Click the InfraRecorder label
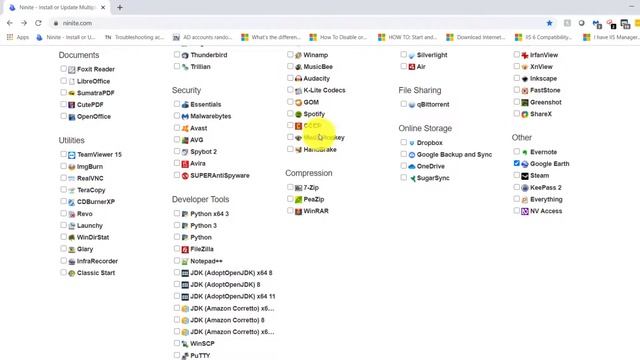 [x=97, y=261]
